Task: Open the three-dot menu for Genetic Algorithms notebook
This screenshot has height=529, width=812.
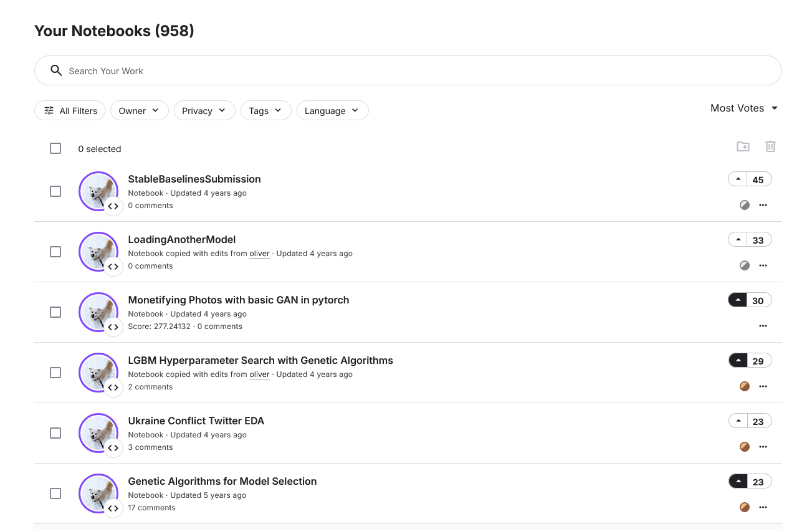Action: 763,507
